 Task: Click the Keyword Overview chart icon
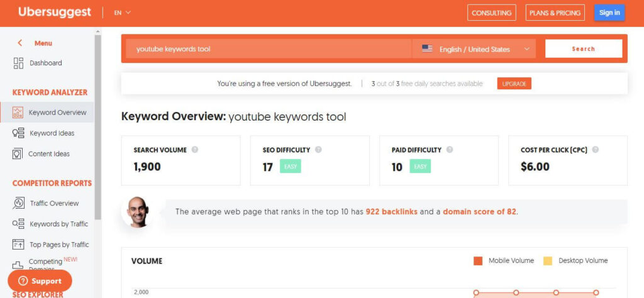tap(18, 113)
